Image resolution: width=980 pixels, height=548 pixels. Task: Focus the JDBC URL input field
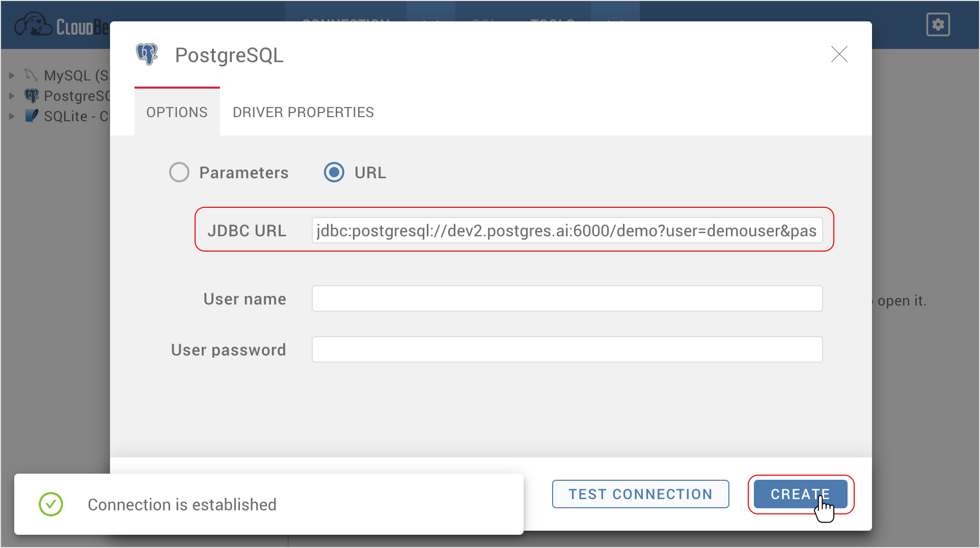pos(567,230)
